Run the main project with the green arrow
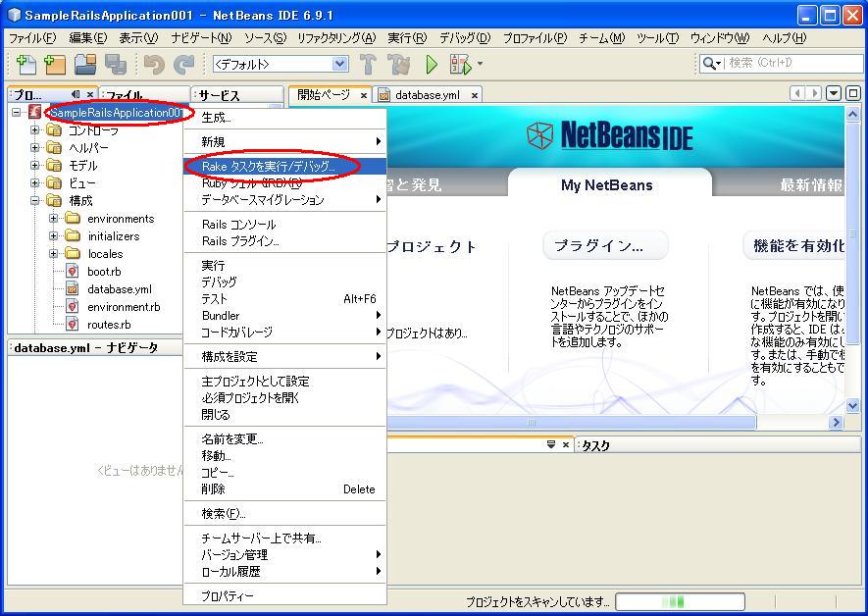The width and height of the screenshot is (868, 616). point(432,64)
